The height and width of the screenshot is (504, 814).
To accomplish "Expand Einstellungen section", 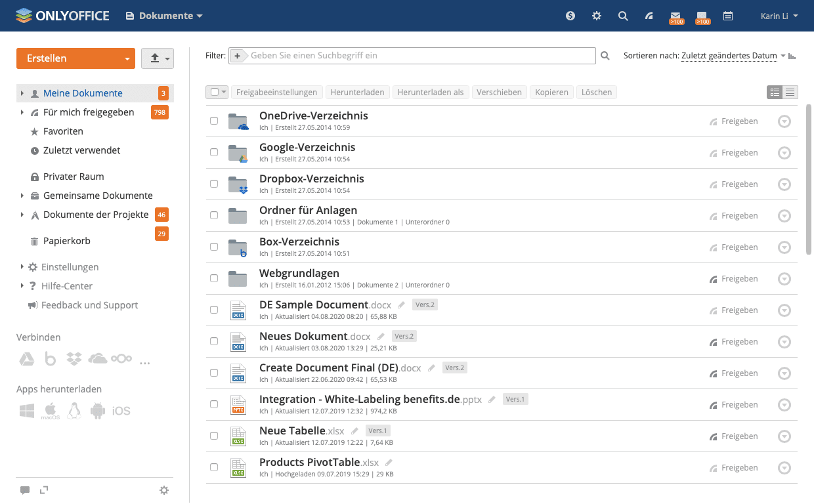I will [22, 267].
